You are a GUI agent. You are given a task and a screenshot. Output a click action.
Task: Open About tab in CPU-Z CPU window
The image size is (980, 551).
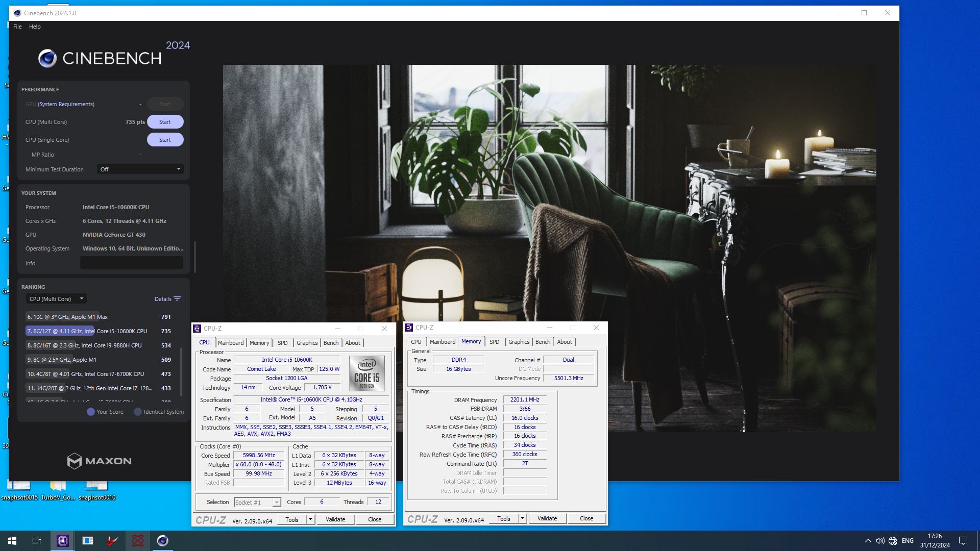(x=353, y=343)
